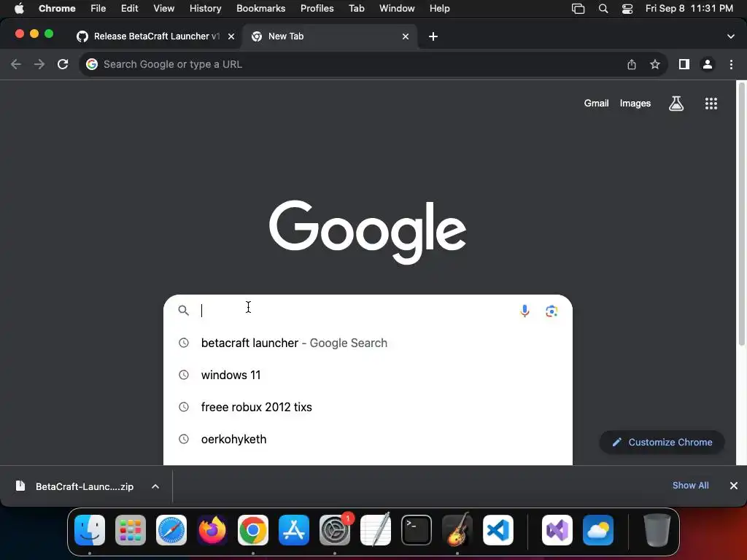Click the magnifier in Google search box
This screenshot has height=560, width=747.
[x=183, y=311]
